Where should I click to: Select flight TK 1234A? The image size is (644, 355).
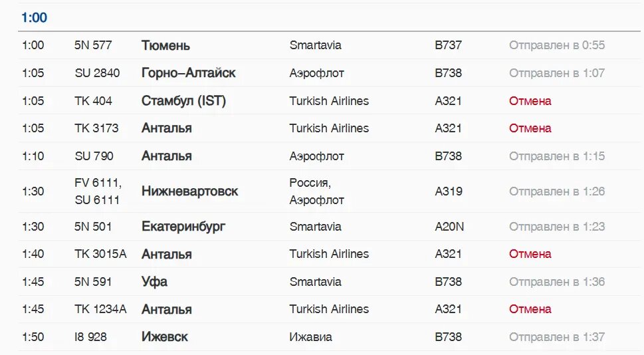coord(100,309)
